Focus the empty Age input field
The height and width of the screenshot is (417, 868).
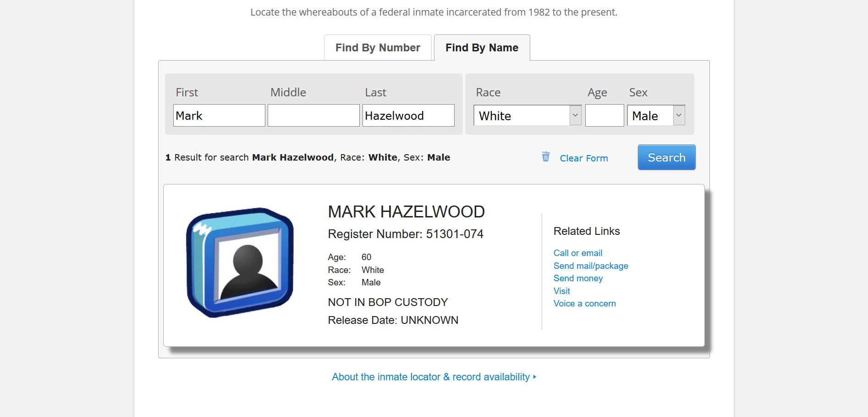coord(604,116)
